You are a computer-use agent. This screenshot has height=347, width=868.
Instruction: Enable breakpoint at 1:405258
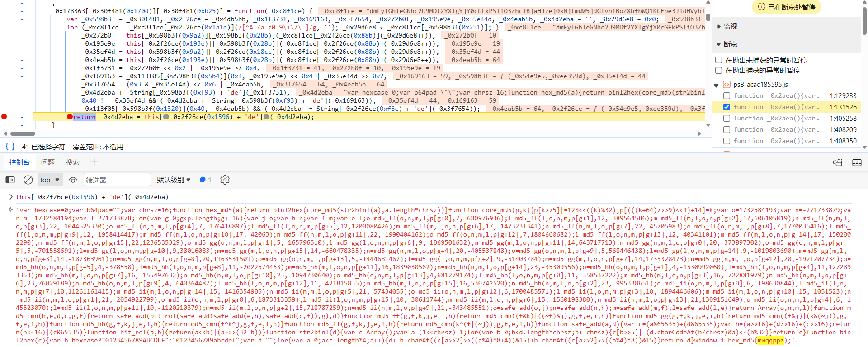tap(726, 119)
